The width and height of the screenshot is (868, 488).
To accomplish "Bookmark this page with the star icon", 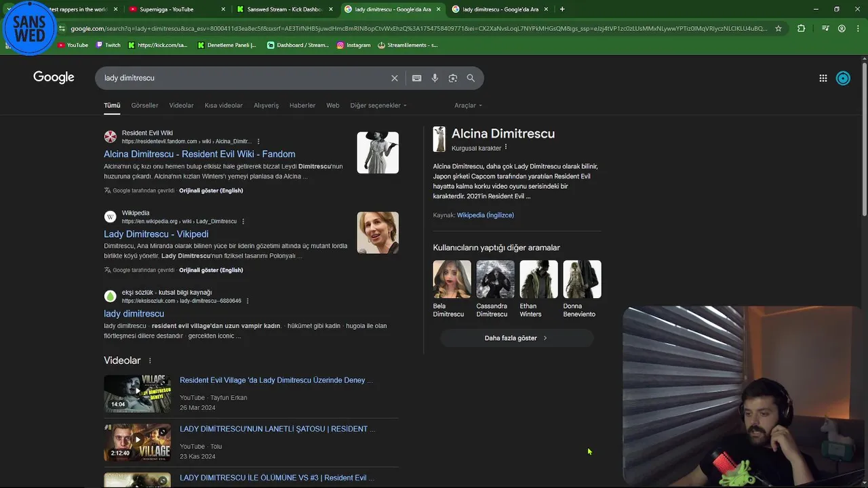I will [x=778, y=28].
